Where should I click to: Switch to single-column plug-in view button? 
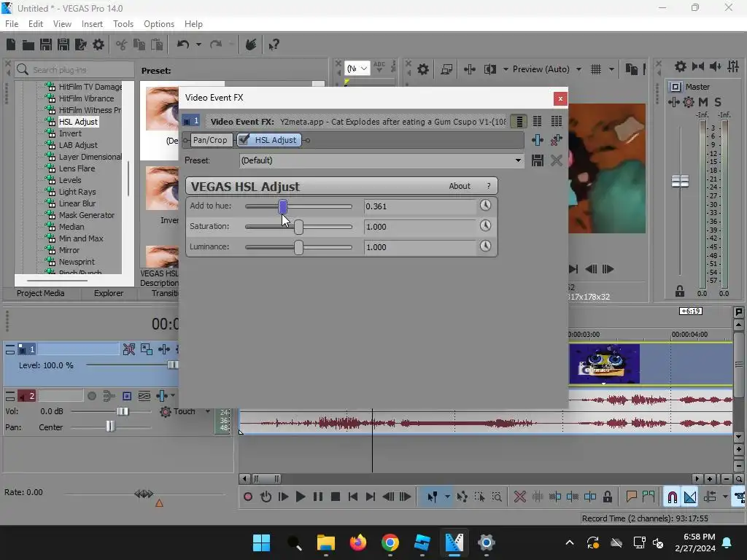(519, 122)
